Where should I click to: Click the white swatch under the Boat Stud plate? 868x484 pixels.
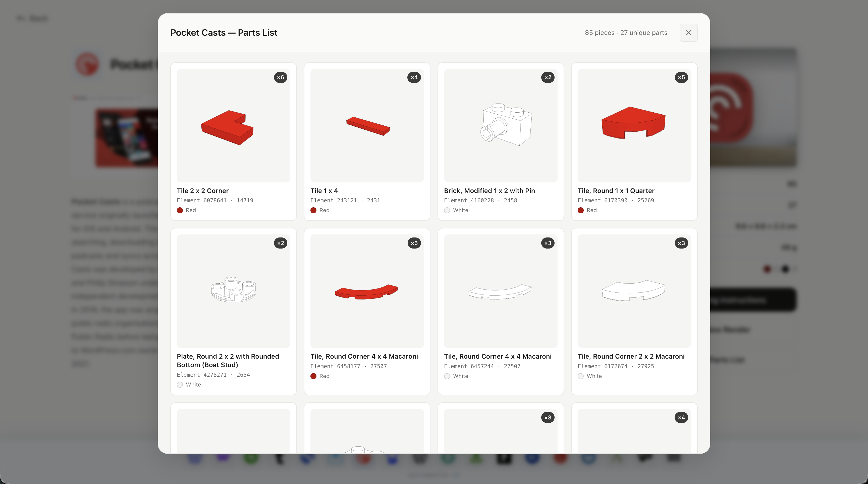coord(180,384)
